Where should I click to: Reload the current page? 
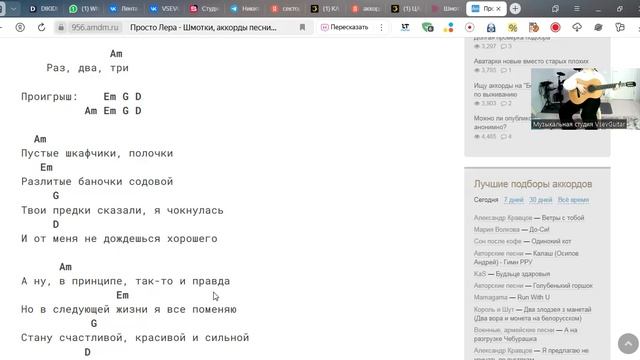click(41, 27)
